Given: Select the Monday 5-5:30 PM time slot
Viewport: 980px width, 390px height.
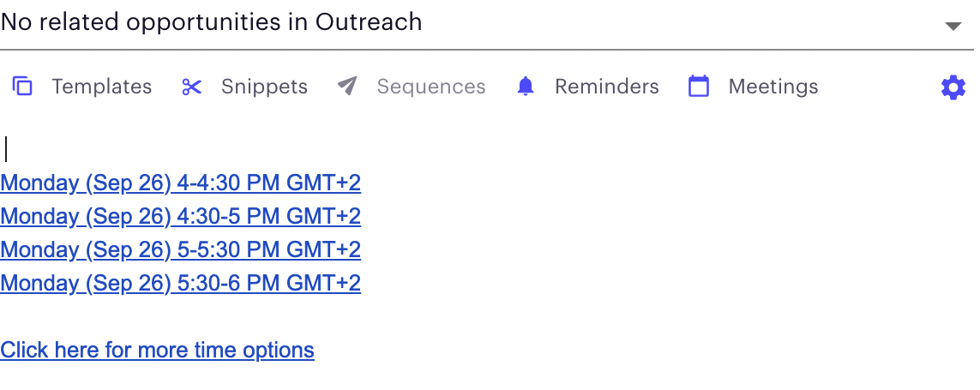Looking at the screenshot, I should tap(181, 250).
